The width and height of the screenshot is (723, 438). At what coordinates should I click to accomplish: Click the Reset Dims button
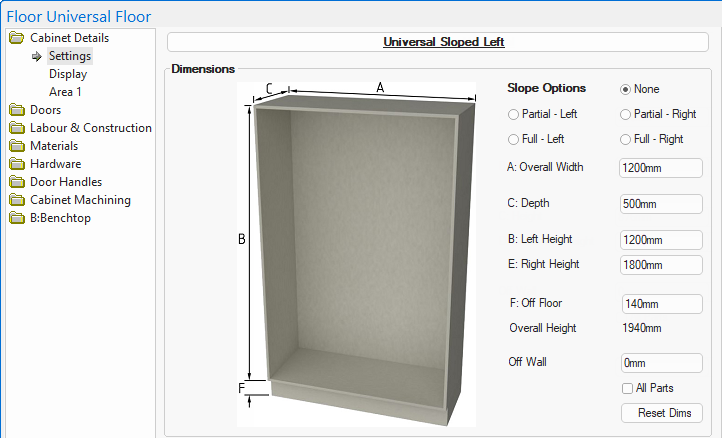tap(662, 413)
